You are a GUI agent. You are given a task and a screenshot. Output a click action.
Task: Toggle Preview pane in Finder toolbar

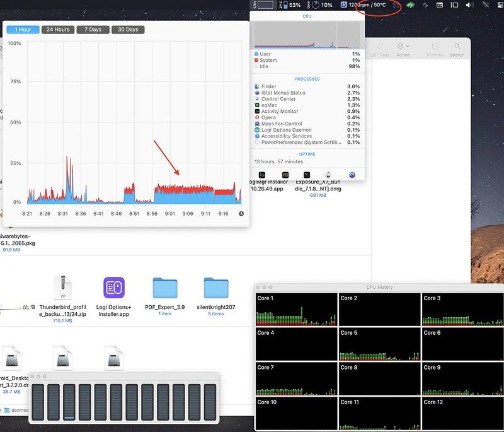coord(435,50)
